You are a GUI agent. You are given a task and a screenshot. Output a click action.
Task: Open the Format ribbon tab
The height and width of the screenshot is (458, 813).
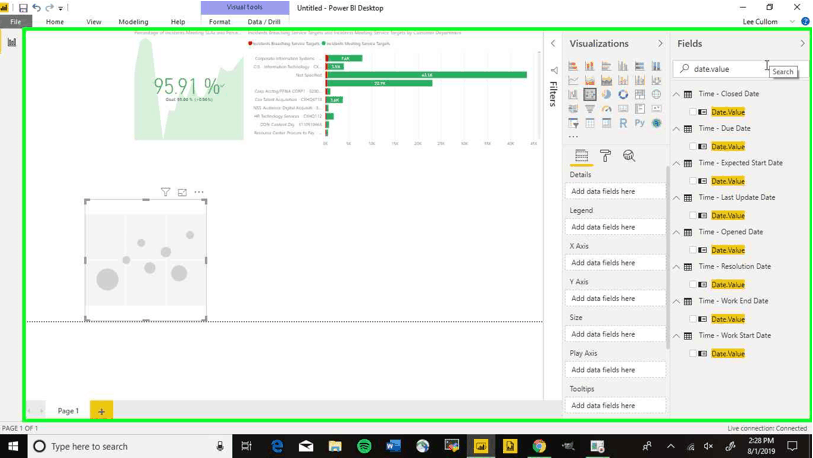point(219,22)
